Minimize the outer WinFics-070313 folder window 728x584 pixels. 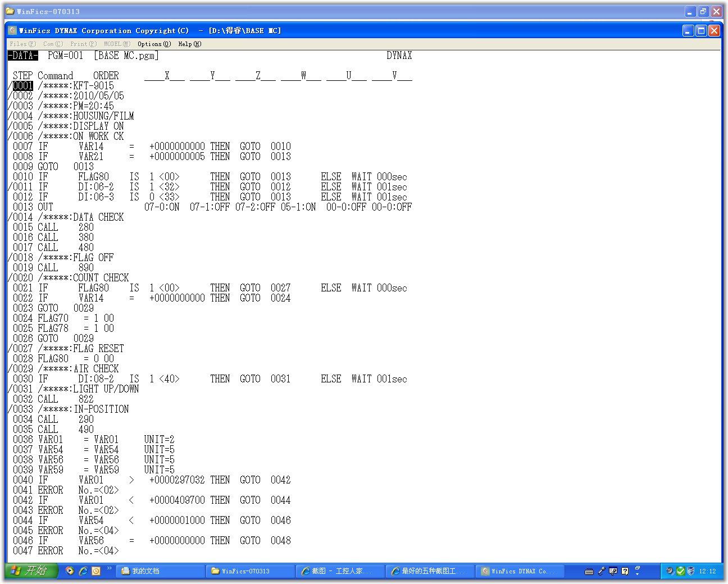tap(690, 11)
